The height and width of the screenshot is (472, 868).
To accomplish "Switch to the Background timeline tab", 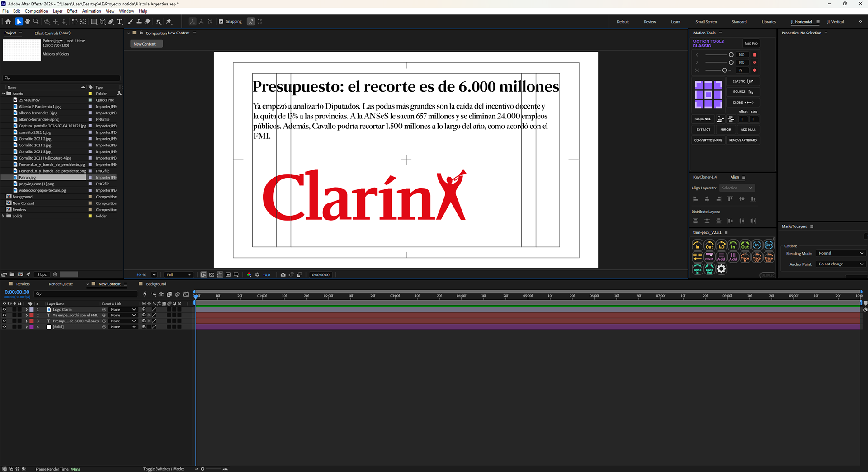I will (x=156, y=284).
